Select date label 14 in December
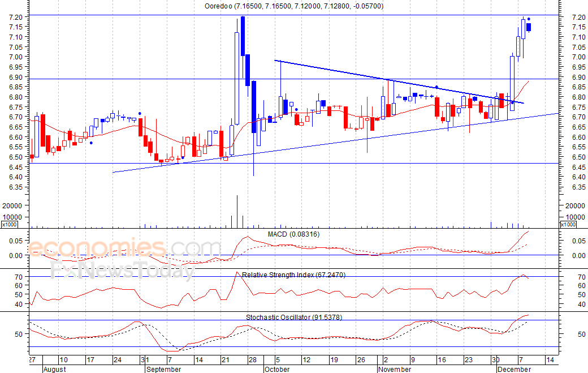Image resolution: width=588 pixels, height=373 pixels. pos(550,359)
